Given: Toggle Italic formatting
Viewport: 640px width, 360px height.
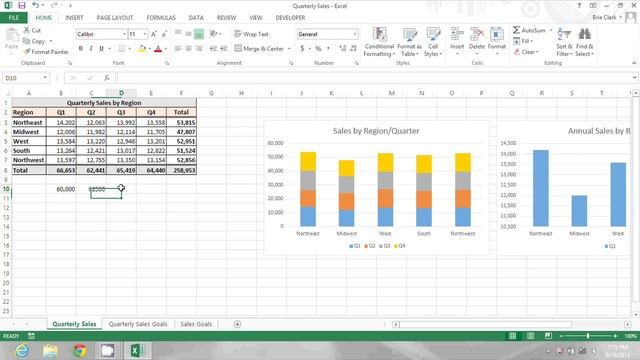Looking at the screenshot, I should click(x=91, y=49).
